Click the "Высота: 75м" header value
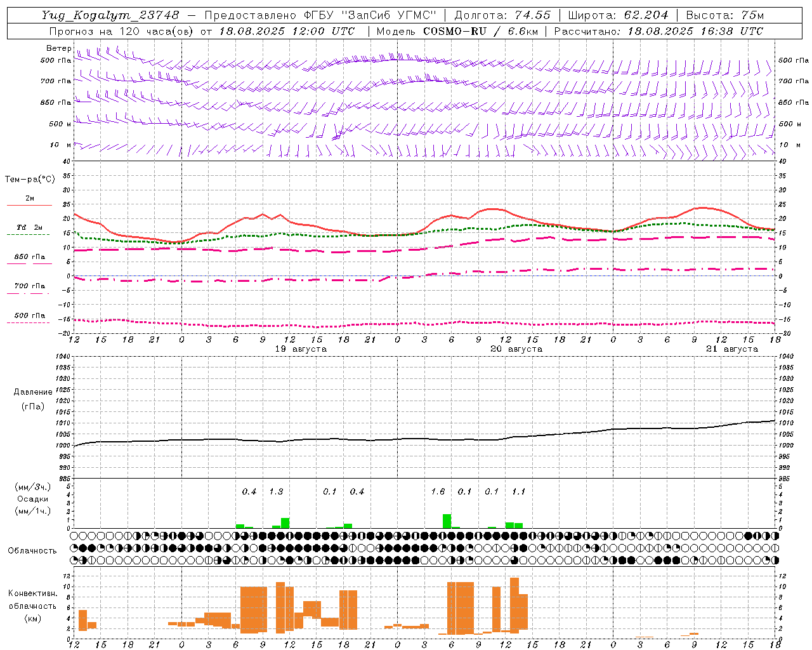Viewport: 812px width, 650px height. pyautogui.click(x=724, y=15)
